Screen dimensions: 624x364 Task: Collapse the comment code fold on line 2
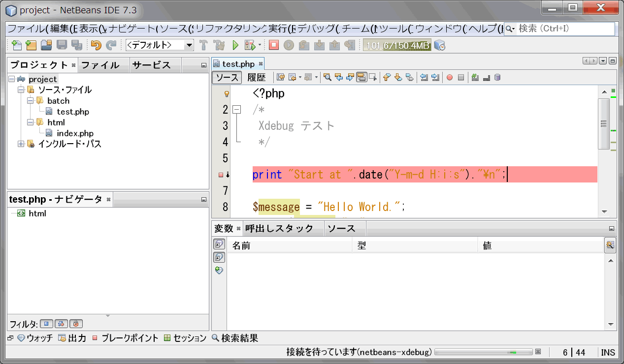tap(237, 110)
